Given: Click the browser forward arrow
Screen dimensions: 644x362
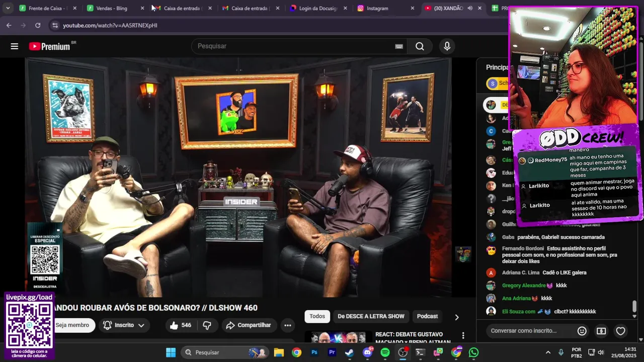Looking at the screenshot, I should click(23, 25).
